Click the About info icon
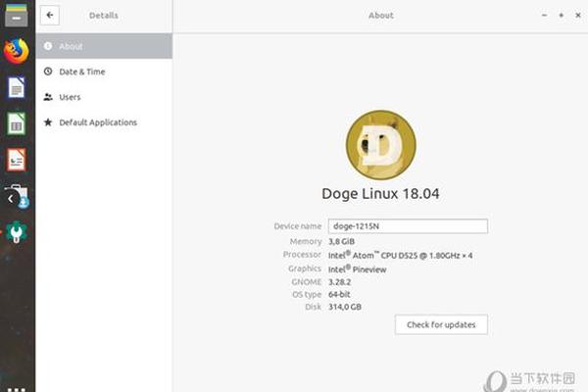The height and width of the screenshot is (392, 588). pos(48,46)
